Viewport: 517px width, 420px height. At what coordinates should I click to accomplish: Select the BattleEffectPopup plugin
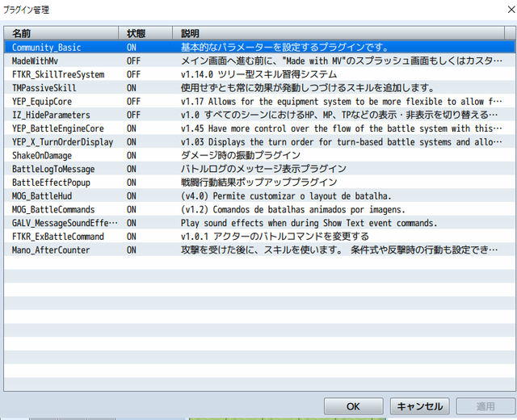51,183
